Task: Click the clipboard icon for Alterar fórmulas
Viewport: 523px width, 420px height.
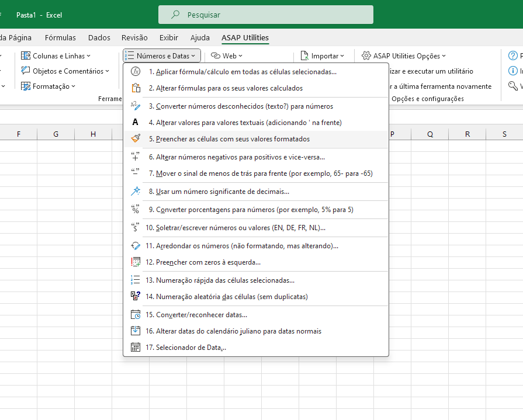Action: (136, 88)
